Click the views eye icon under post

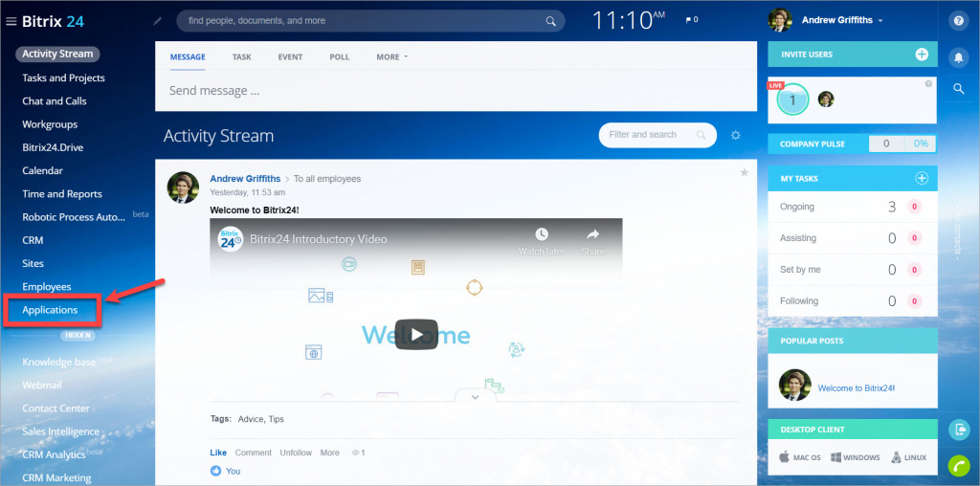[x=355, y=453]
